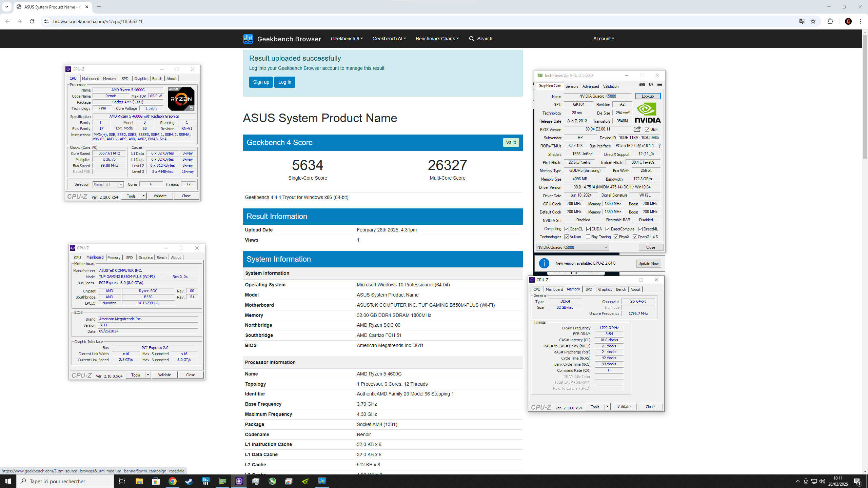Expand the Account dropdown in navbar
The height and width of the screenshot is (488, 868).
coord(604,39)
